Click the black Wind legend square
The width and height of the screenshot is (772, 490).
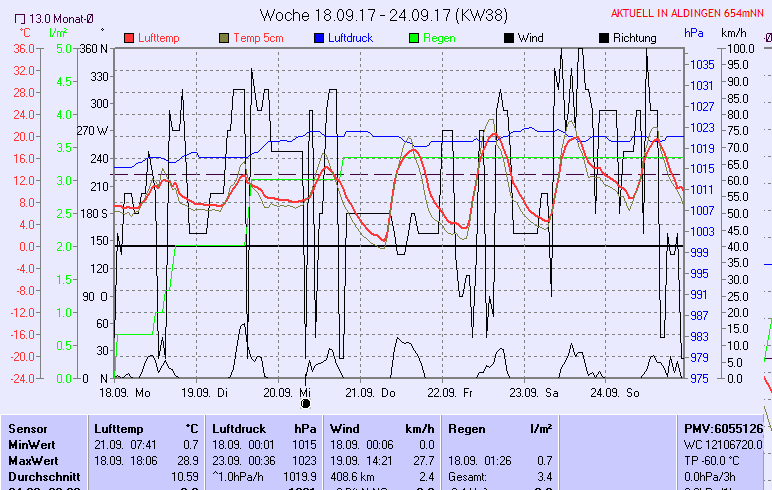click(x=509, y=38)
